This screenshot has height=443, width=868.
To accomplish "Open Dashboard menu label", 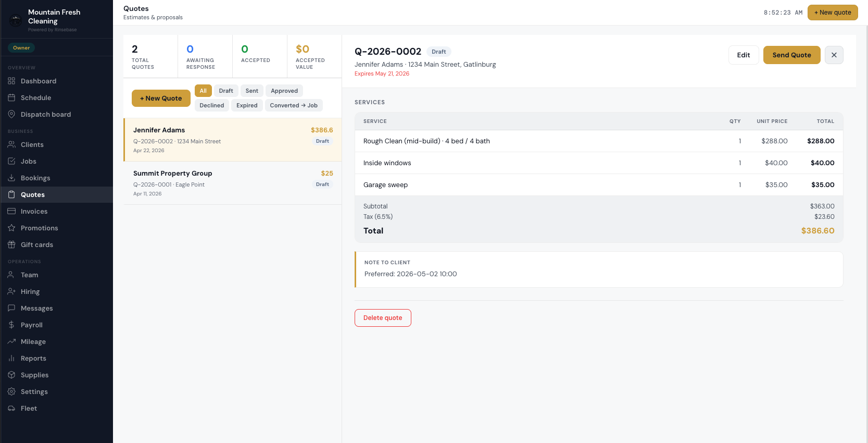I will tap(39, 81).
